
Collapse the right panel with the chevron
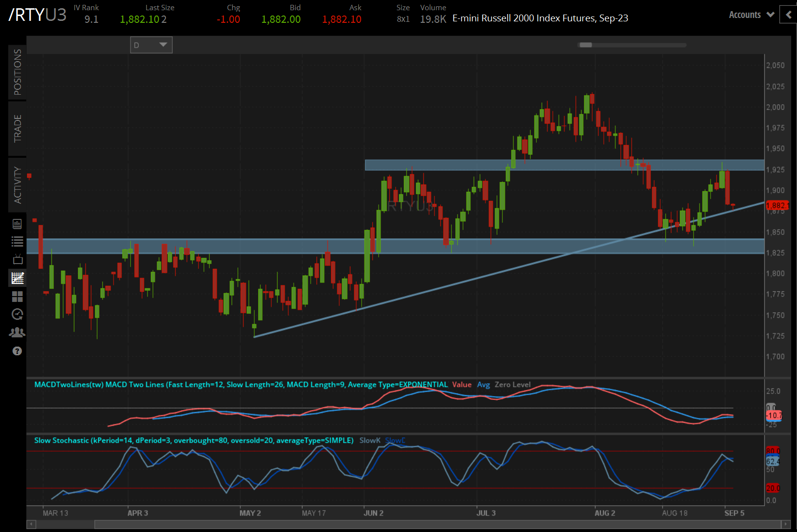coord(787,15)
